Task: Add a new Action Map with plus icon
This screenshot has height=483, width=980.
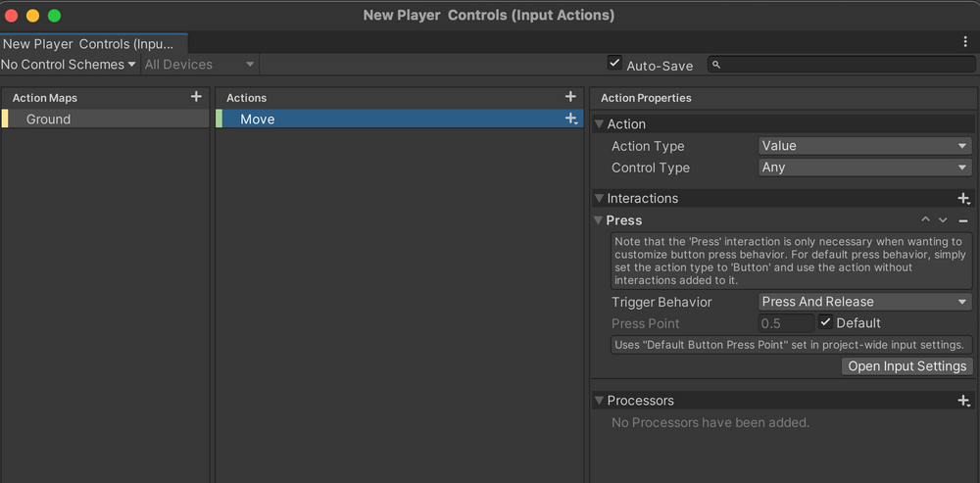Action: point(196,97)
